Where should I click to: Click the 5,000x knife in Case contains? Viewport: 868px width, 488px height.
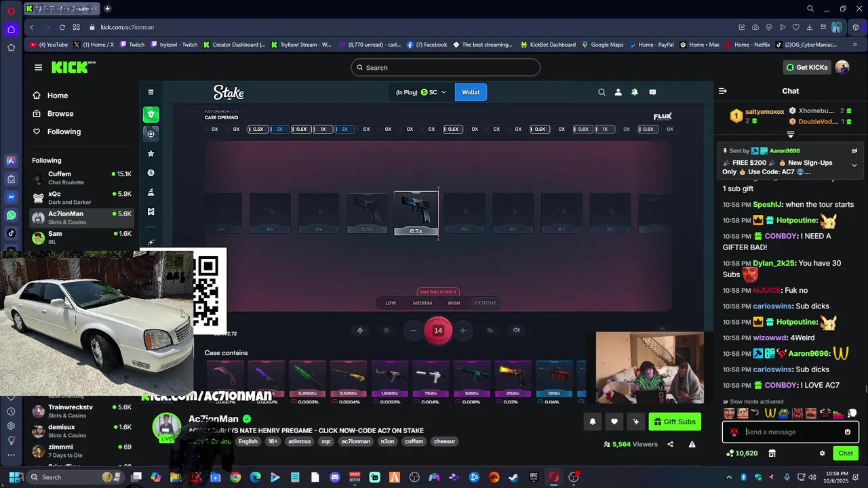click(x=307, y=379)
